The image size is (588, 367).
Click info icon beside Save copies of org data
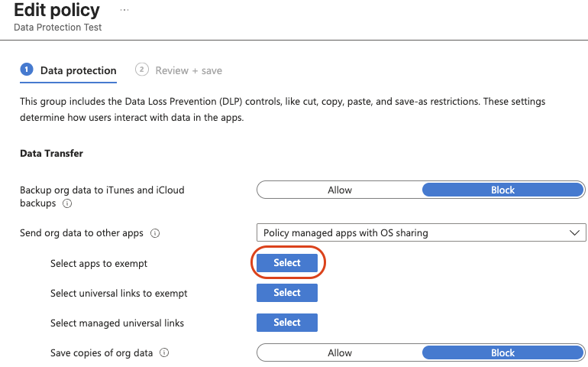tap(164, 353)
